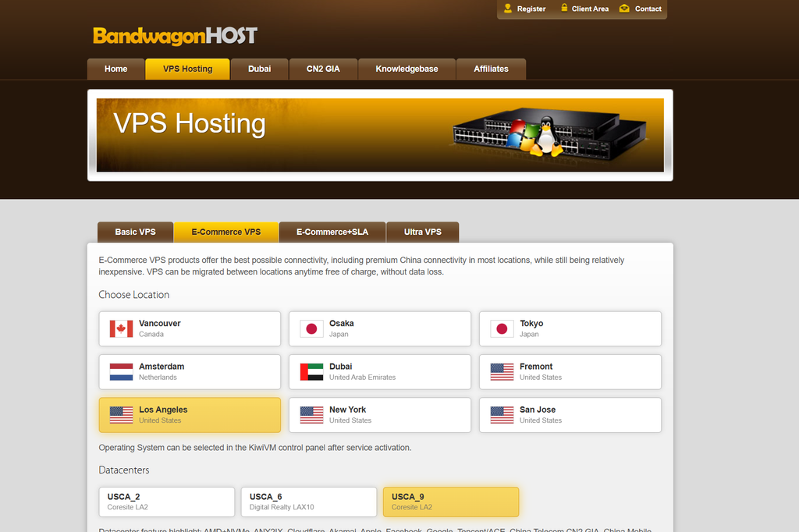The width and height of the screenshot is (799, 532).
Task: Go to the Dubai navigation tab
Action: [259, 69]
